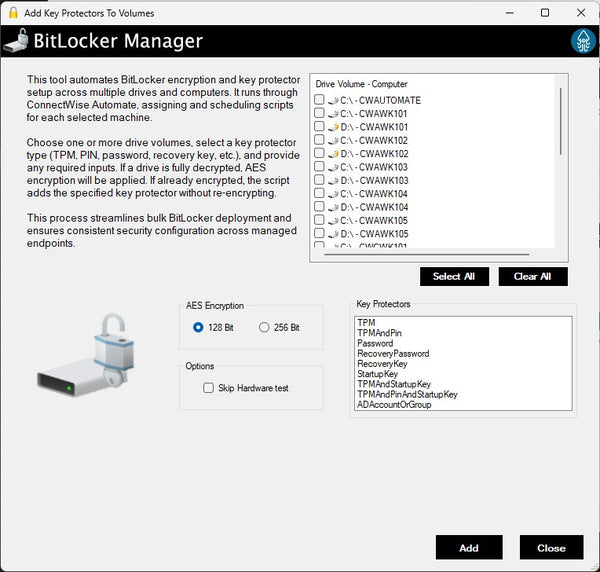This screenshot has width=600, height=572.
Task: Click the C:\ - CWAUTOMATE label text
Action: tap(380, 101)
